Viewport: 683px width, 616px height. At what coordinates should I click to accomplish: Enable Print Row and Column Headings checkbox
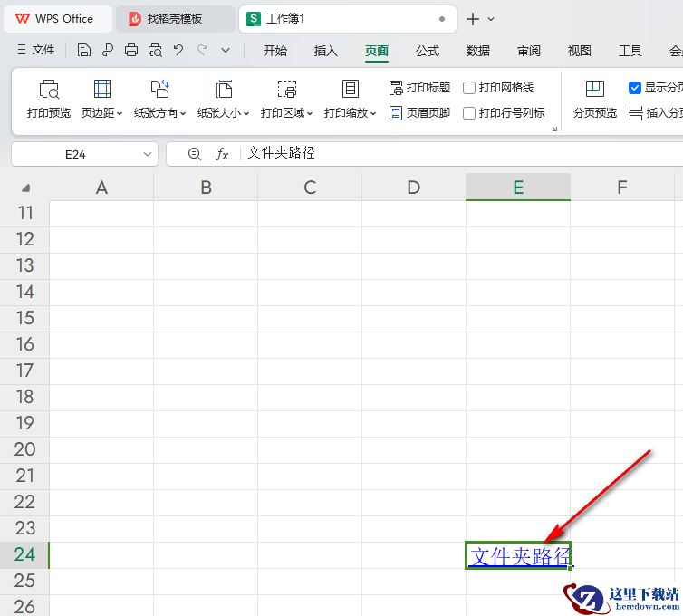[x=469, y=113]
